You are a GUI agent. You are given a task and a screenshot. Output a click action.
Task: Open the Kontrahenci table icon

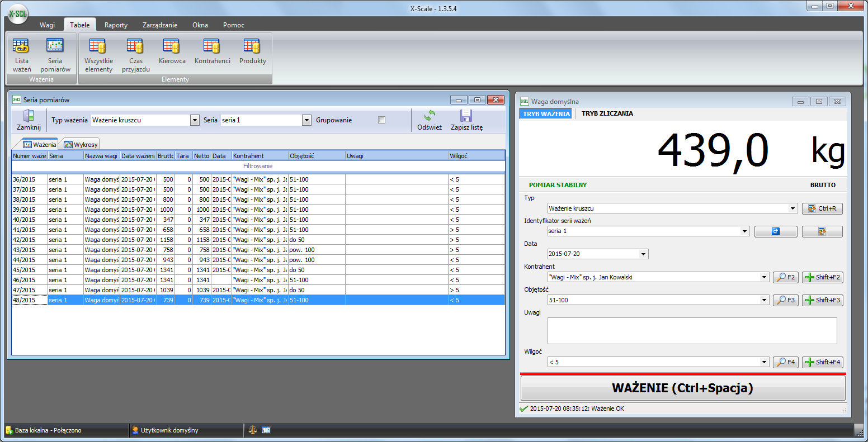pos(212,46)
